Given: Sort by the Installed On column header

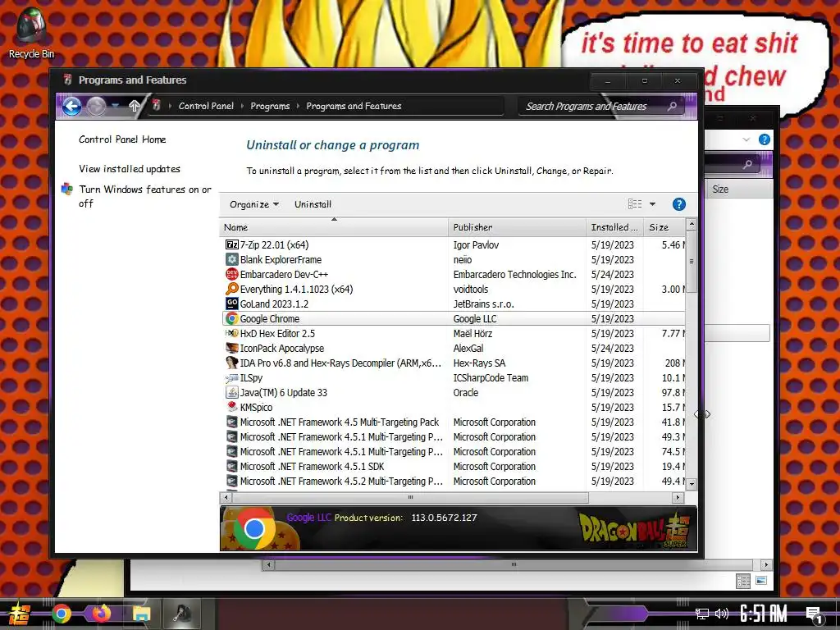Looking at the screenshot, I should tap(615, 227).
